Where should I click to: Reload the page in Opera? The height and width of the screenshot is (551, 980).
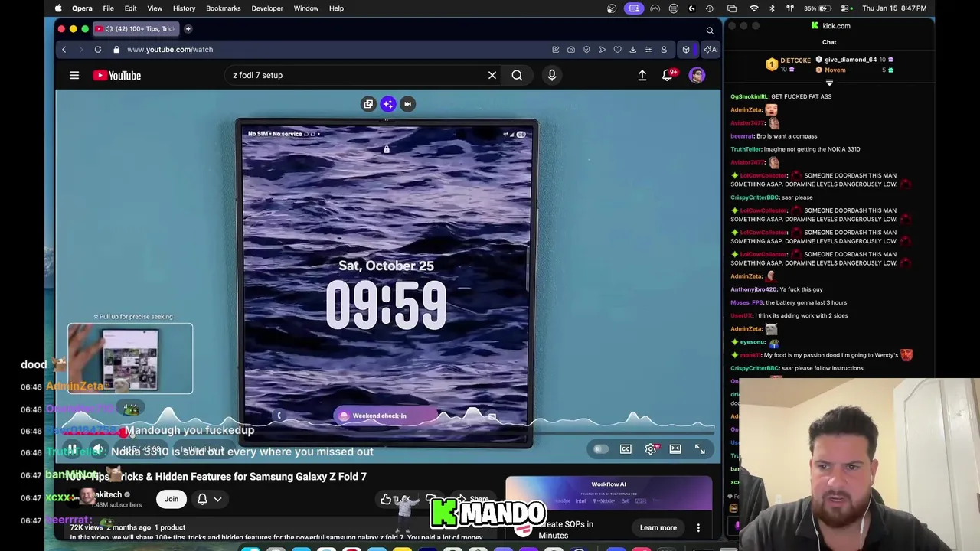coord(98,50)
